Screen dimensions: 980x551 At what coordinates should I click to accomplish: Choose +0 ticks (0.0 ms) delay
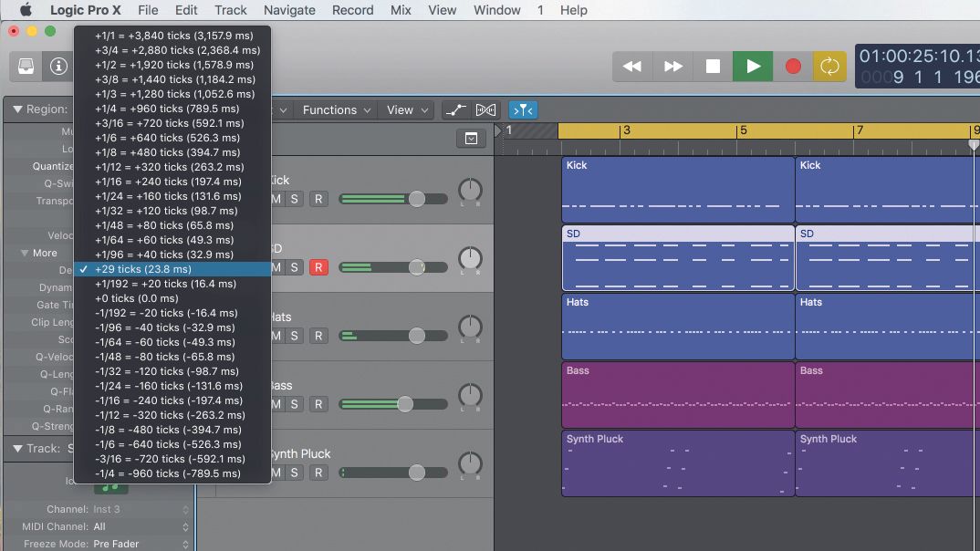coord(172,298)
